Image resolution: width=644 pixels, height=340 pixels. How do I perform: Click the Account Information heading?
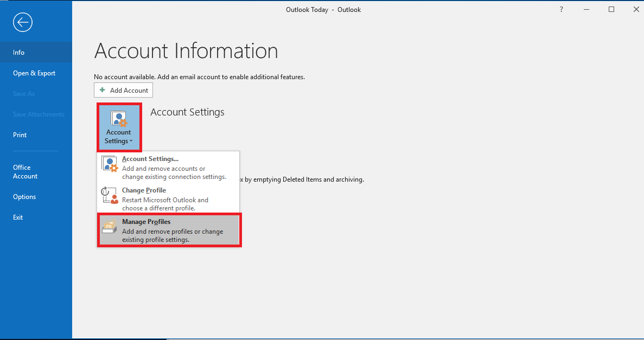coord(186,51)
